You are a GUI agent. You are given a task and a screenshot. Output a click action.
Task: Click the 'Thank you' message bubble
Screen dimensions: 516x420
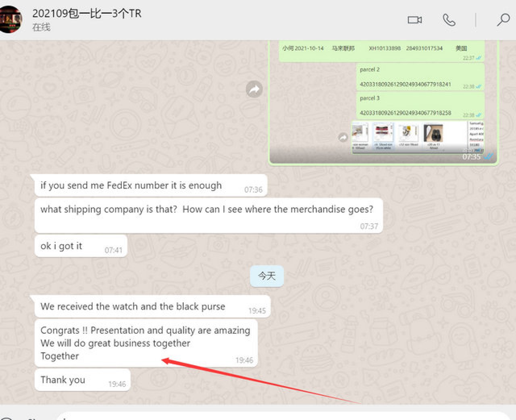(63, 380)
